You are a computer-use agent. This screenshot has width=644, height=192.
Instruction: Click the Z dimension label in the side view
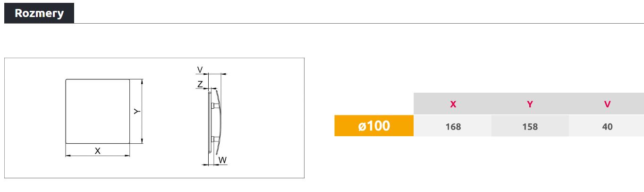pos(200,84)
